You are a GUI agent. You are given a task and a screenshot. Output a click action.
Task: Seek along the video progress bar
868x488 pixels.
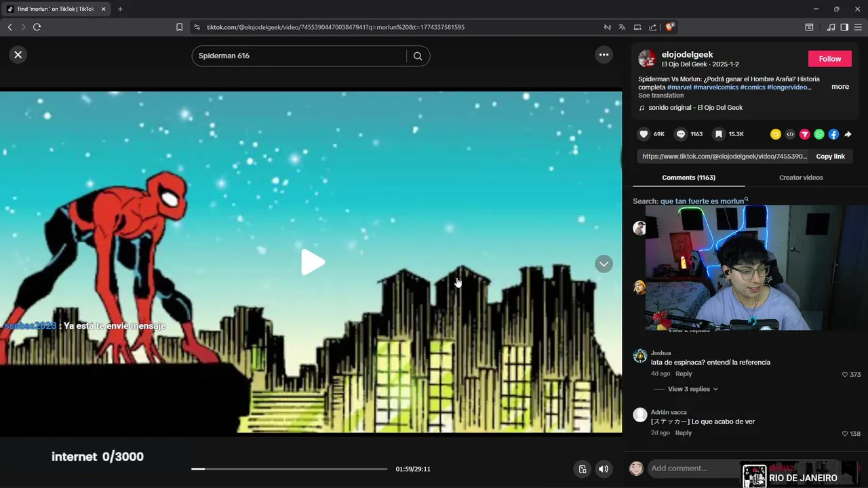pos(289,469)
